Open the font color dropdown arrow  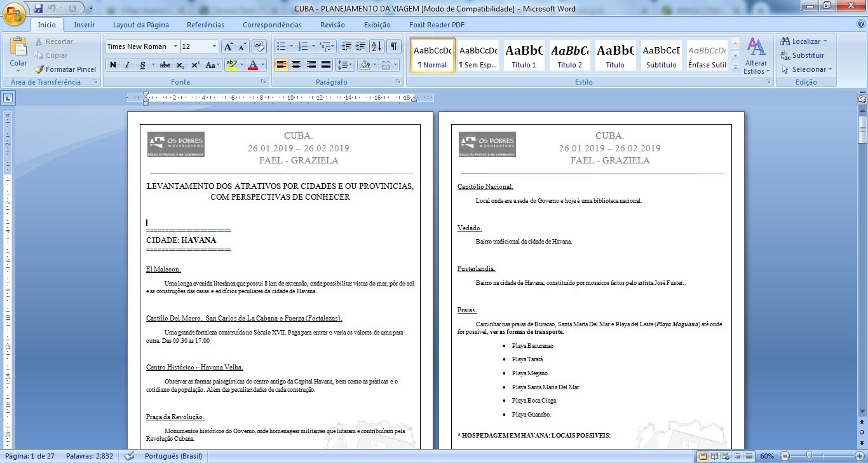[264, 65]
